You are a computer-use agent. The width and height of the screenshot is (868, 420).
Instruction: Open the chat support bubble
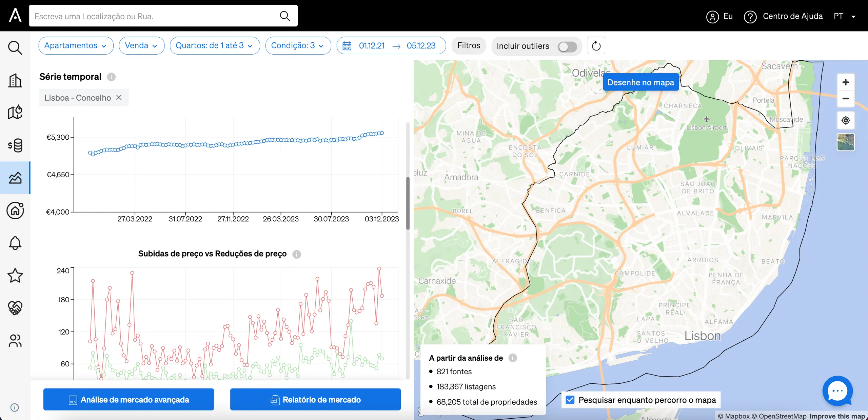pos(837,391)
